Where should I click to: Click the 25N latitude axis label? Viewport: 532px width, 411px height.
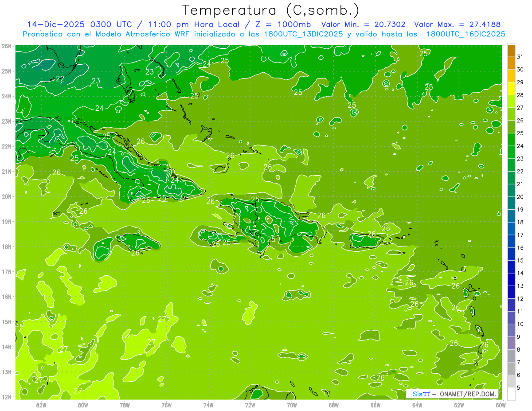(x=6, y=71)
